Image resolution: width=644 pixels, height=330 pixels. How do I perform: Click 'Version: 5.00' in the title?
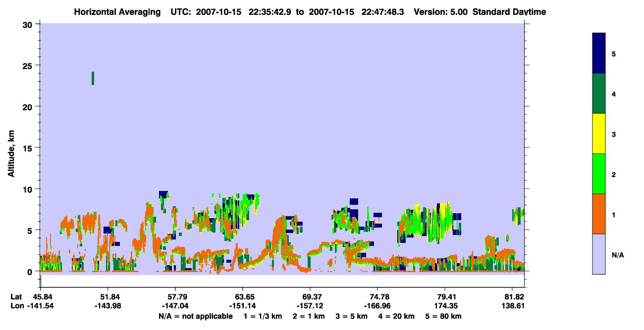(x=441, y=12)
